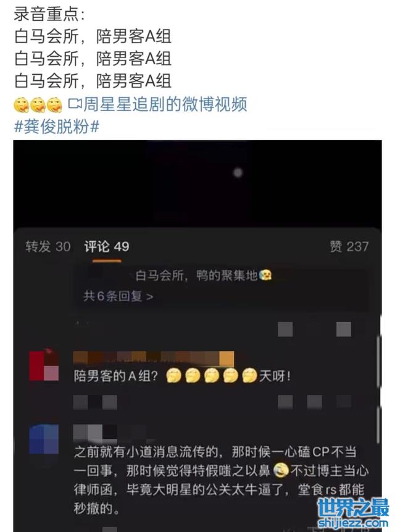The width and height of the screenshot is (395, 532).
Task: Tap the blurred reply icon under the 白马会所 comment
Action: click(285, 329)
